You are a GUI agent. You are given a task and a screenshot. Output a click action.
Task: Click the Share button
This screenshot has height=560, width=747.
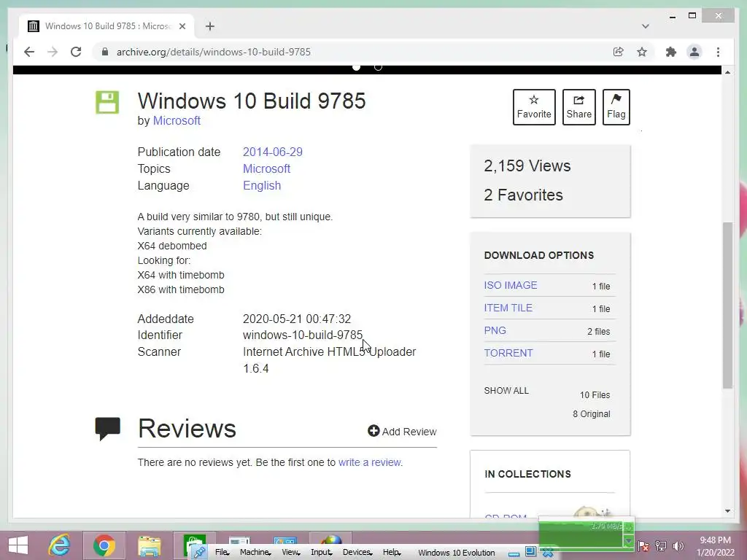pos(578,107)
